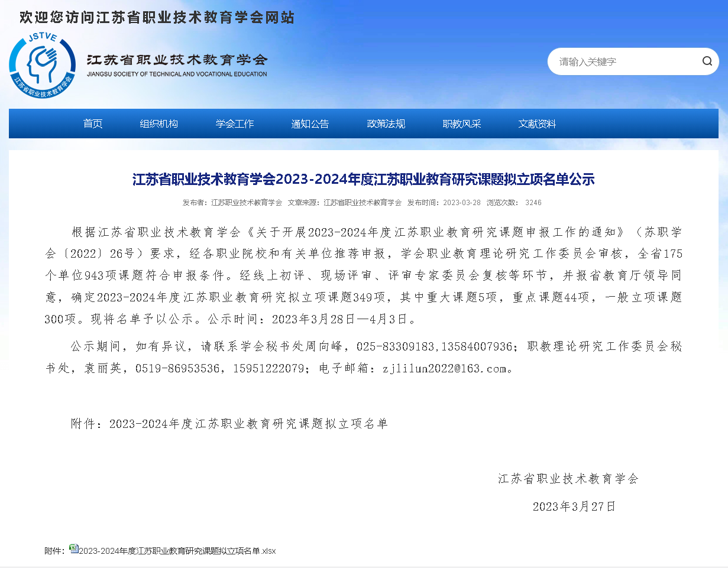Click the welcome text 欢迎您访问 at top

click(x=157, y=18)
